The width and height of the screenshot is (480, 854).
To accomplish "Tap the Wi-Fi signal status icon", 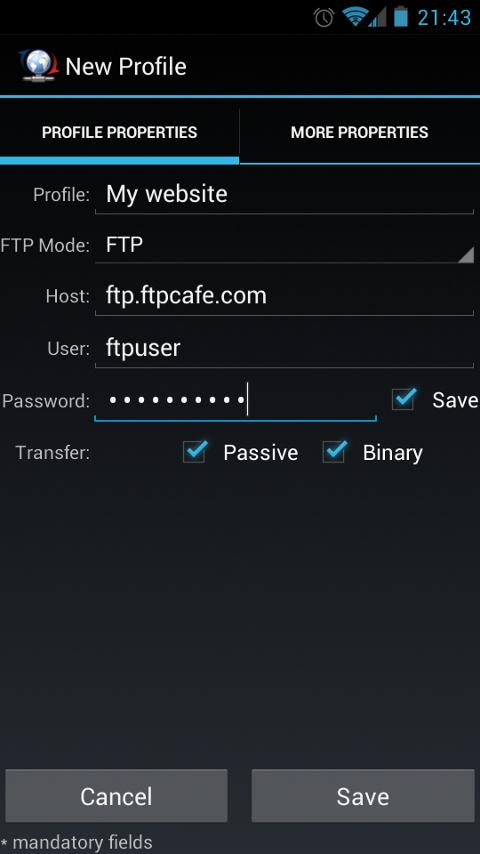I will (354, 17).
